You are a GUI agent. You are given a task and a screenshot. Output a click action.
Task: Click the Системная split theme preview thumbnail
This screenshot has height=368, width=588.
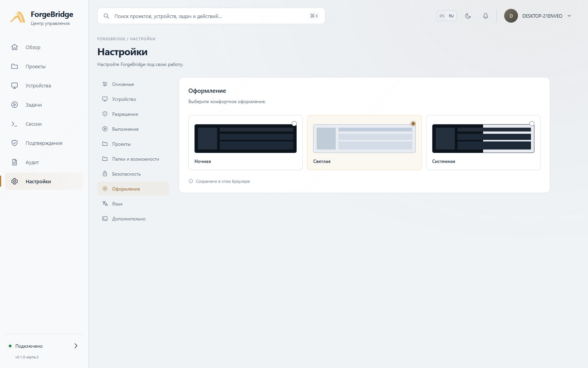pyautogui.click(x=483, y=138)
